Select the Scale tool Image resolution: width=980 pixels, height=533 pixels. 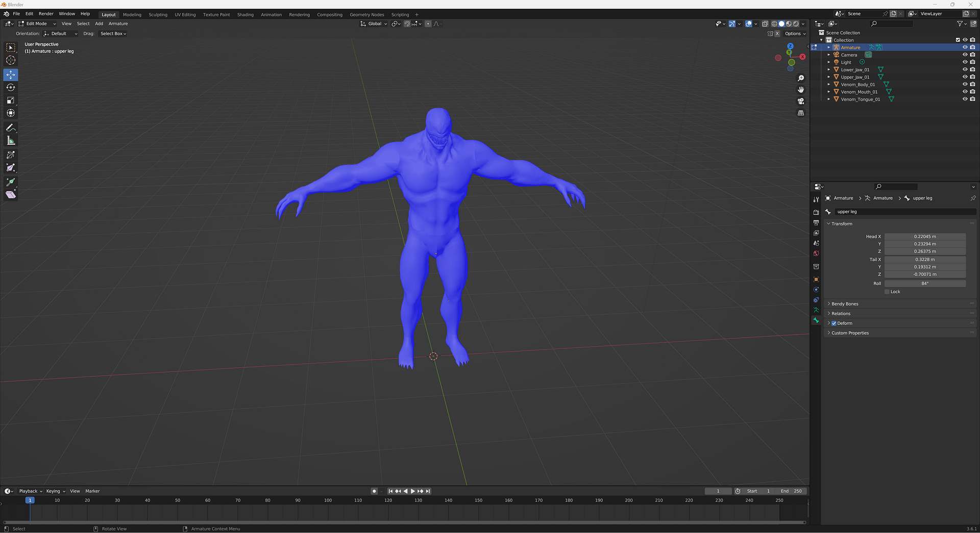[11, 100]
